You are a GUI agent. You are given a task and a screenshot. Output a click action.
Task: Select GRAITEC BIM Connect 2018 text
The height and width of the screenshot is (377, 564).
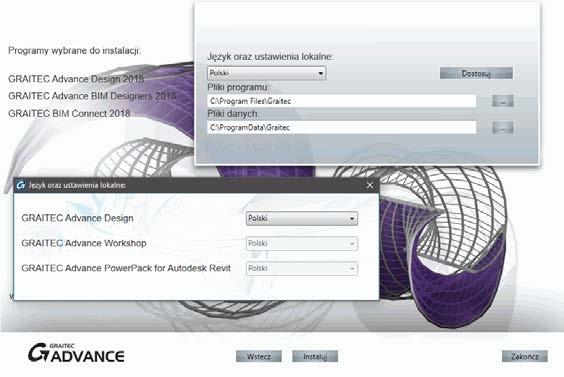pyautogui.click(x=69, y=114)
